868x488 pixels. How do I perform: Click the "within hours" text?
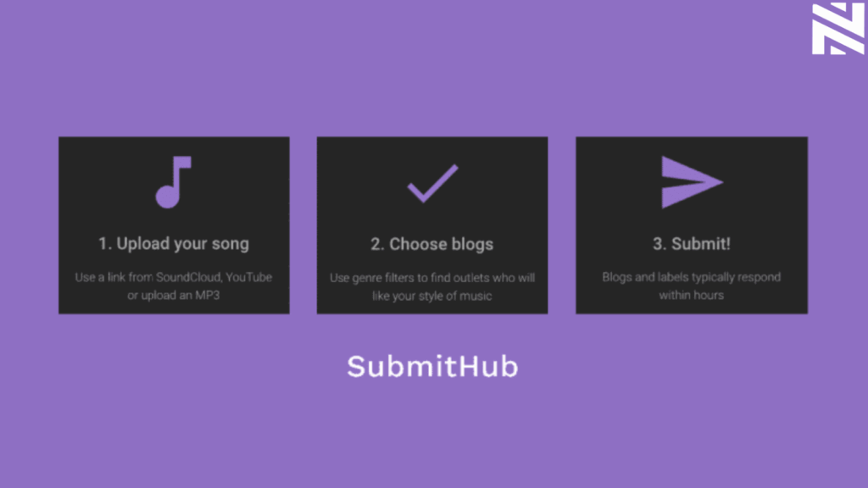click(692, 296)
